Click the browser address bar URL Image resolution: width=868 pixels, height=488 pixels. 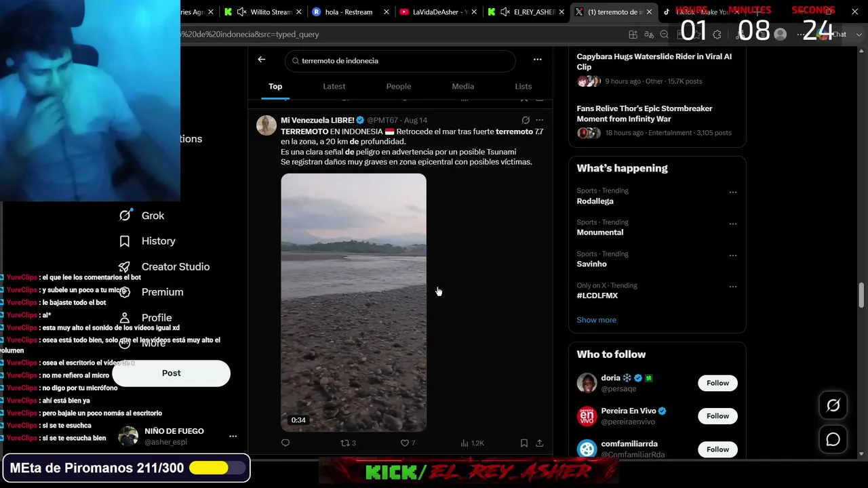[x=250, y=35]
